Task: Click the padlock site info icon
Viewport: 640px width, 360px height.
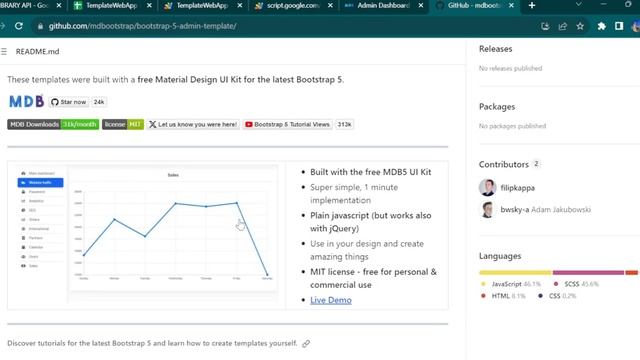Action: [x=40, y=26]
